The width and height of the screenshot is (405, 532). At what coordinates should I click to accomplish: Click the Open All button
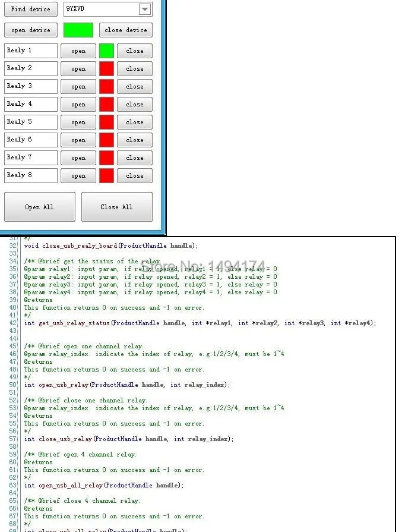[x=40, y=207]
